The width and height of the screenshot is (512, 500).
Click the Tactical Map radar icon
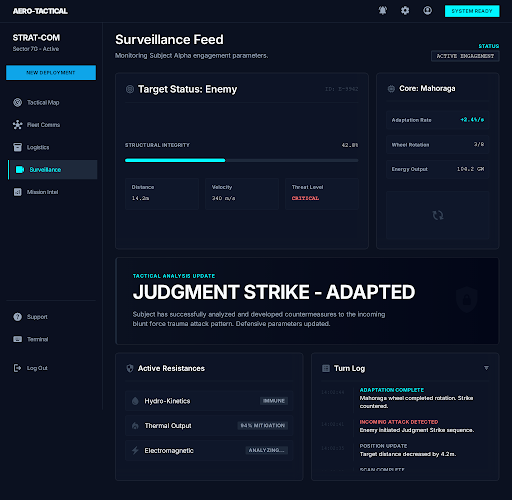(18, 102)
